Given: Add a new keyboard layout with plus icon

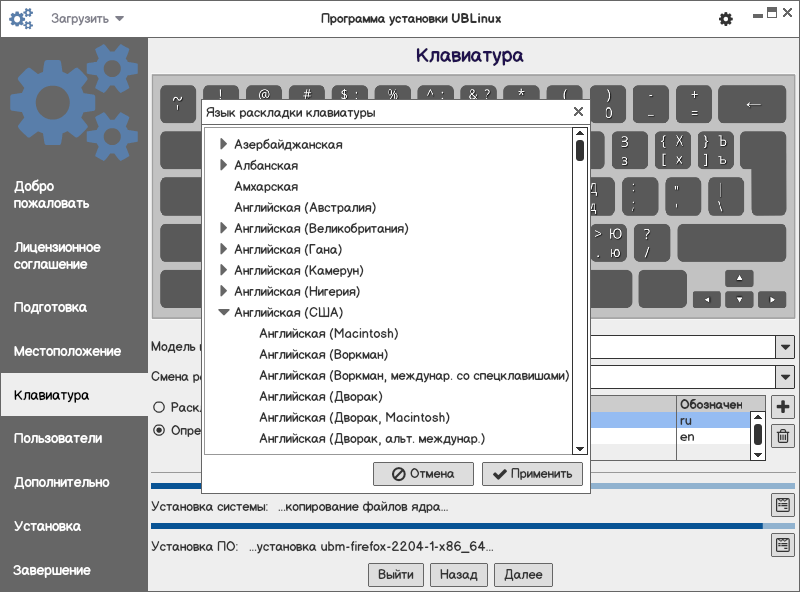Looking at the screenshot, I should (783, 407).
